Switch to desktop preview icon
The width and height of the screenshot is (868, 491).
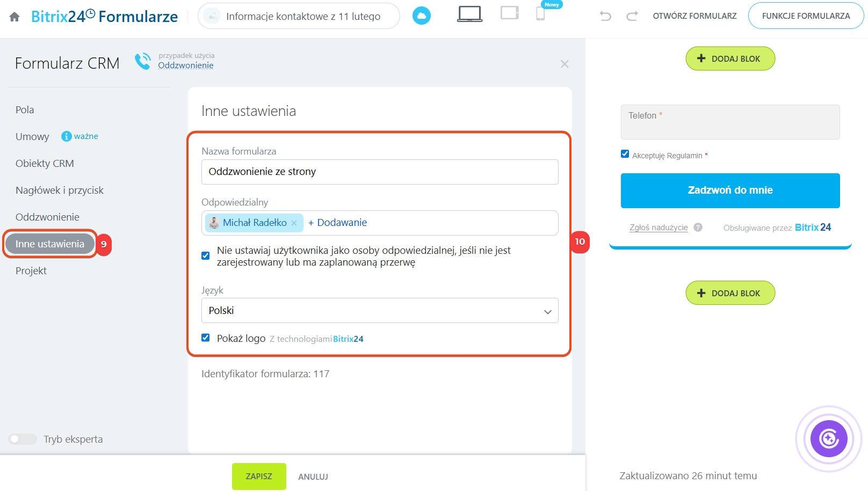tap(469, 14)
